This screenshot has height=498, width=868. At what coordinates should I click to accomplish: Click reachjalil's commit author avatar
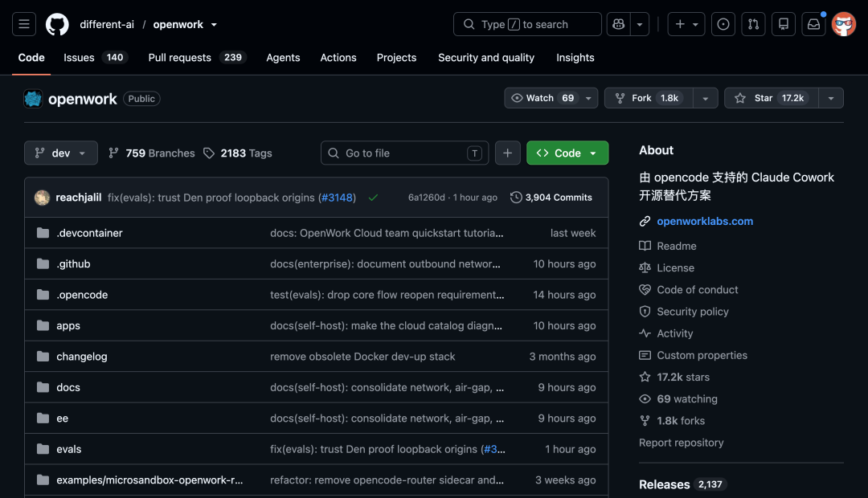(42, 198)
